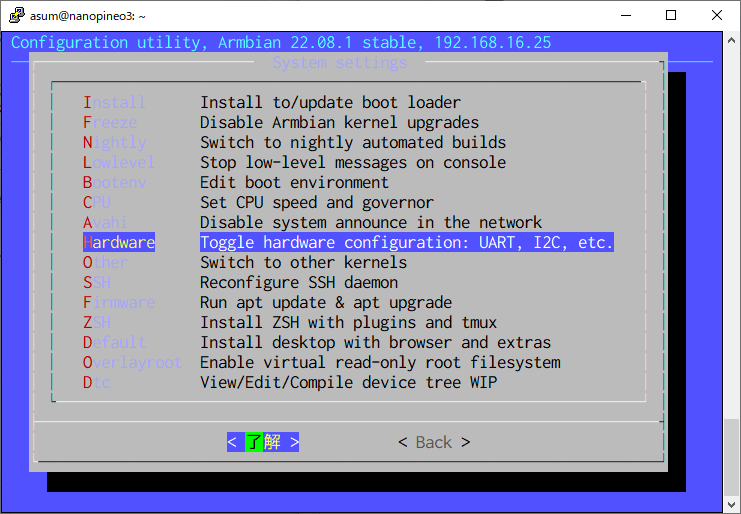Click 'Edit boot environment' text
Screen dimensions: 741x514
pos(294,182)
